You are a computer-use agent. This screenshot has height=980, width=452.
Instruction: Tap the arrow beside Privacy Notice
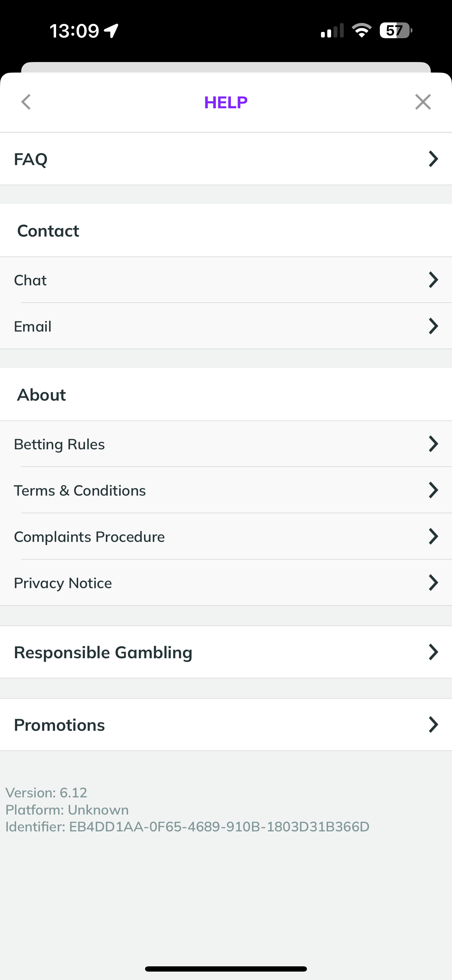[433, 583]
